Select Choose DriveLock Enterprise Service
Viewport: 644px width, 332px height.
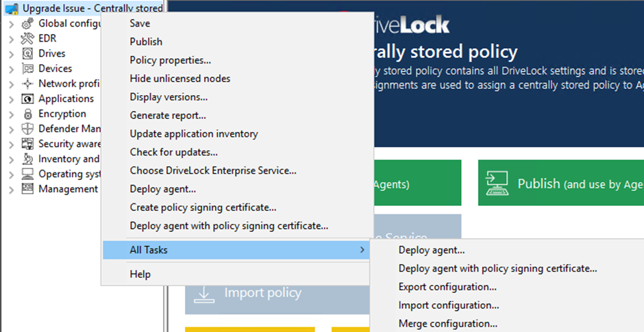pyautogui.click(x=237, y=170)
